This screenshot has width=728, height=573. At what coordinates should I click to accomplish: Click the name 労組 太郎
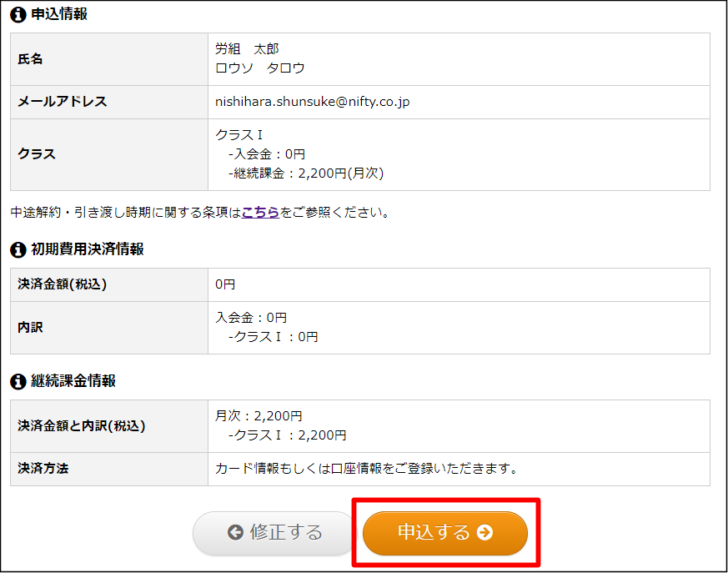tap(247, 50)
